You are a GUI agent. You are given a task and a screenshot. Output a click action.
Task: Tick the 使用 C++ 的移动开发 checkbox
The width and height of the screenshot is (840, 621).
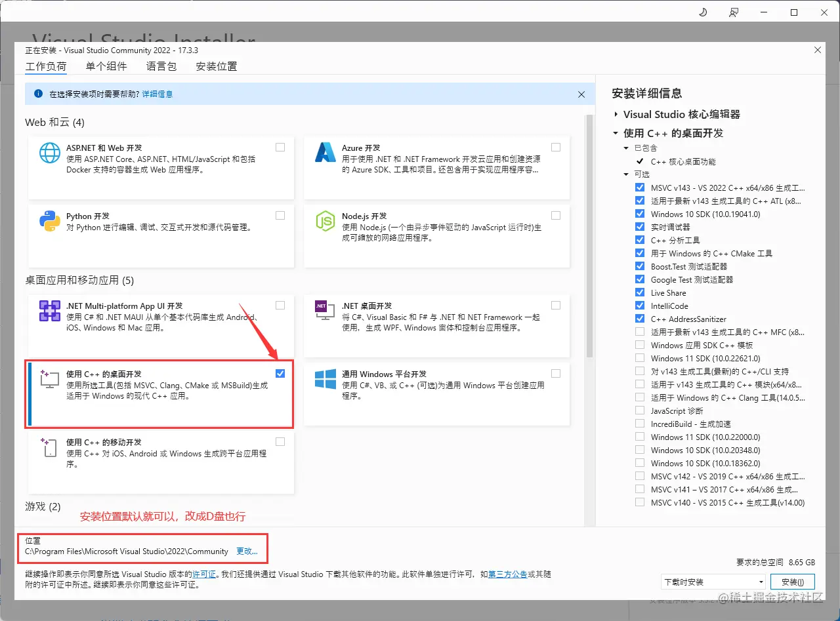(x=280, y=442)
